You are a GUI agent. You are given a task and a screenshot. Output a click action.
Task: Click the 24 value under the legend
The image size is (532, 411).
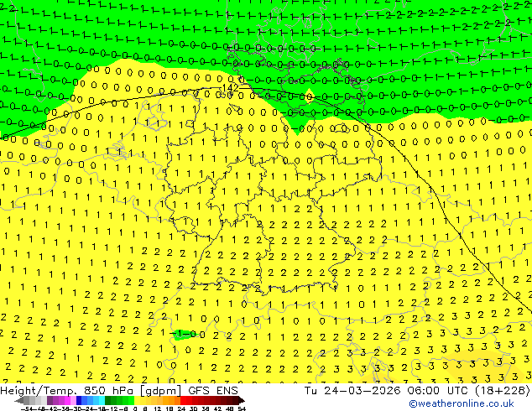[181, 408]
